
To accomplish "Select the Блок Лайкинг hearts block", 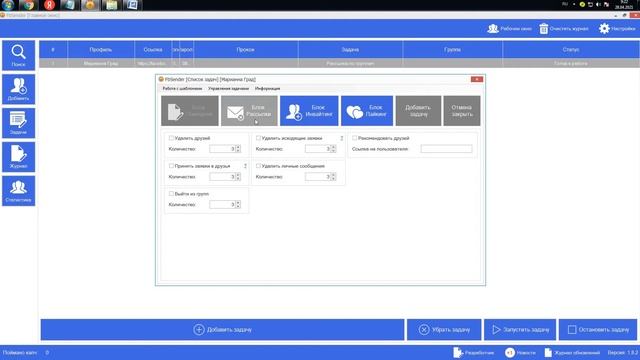I will click(367, 111).
